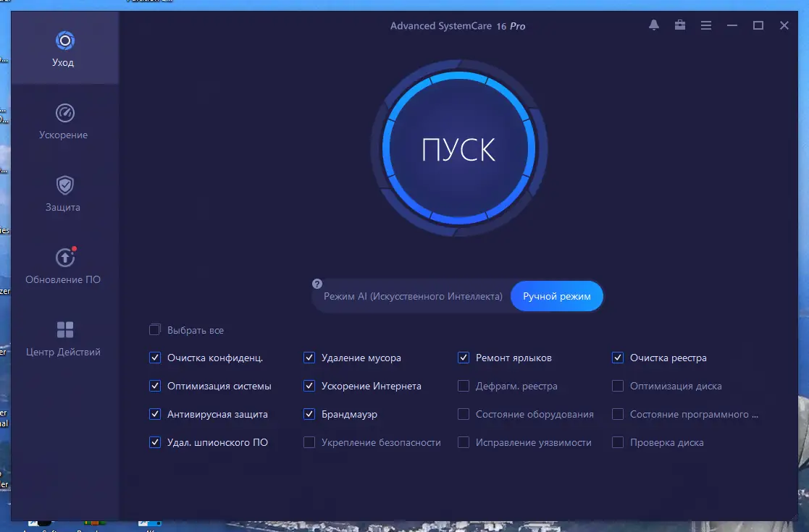Open the gift box icon
Viewport: 809px width, 532px height.
pos(679,25)
